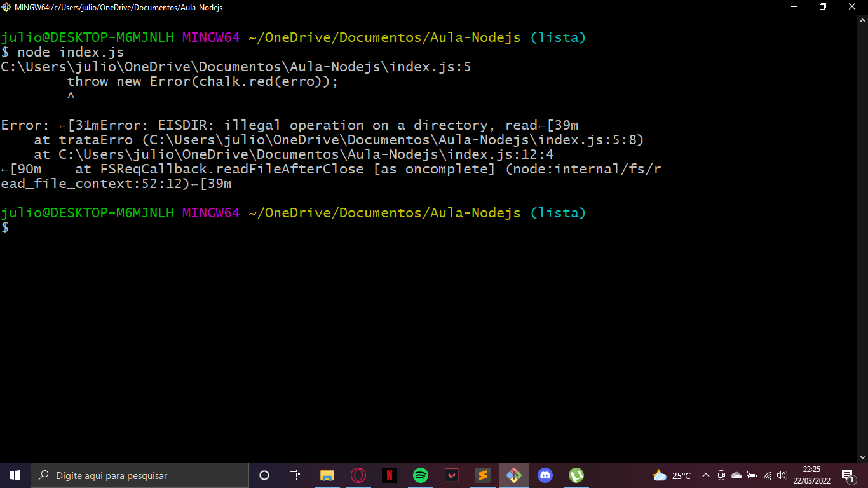
Task: Restore down the MINGW64 terminal window
Action: pos(824,7)
